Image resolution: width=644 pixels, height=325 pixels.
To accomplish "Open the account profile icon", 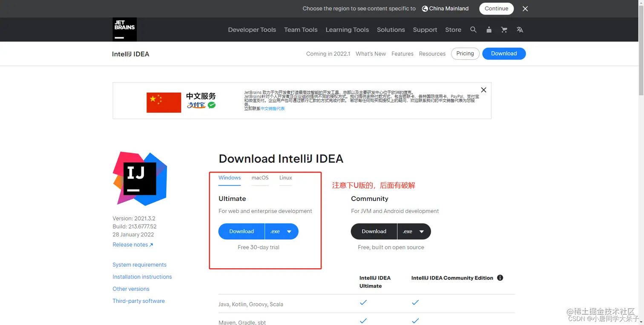I will click(x=489, y=29).
